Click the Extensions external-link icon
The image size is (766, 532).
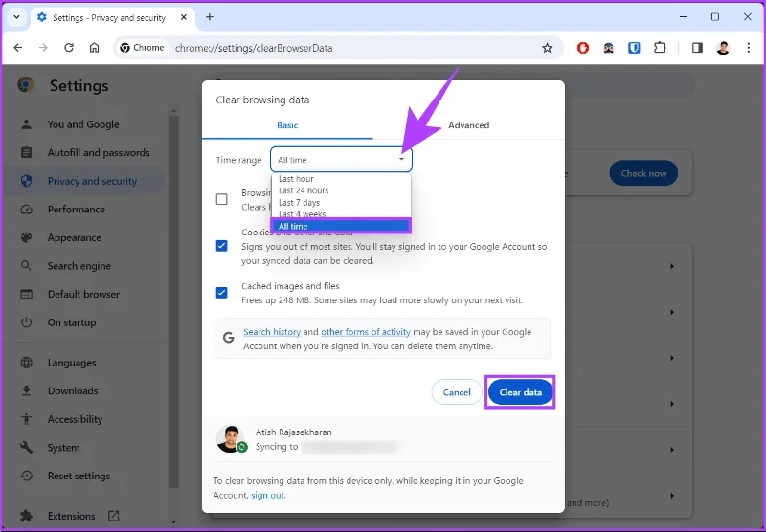(x=113, y=516)
